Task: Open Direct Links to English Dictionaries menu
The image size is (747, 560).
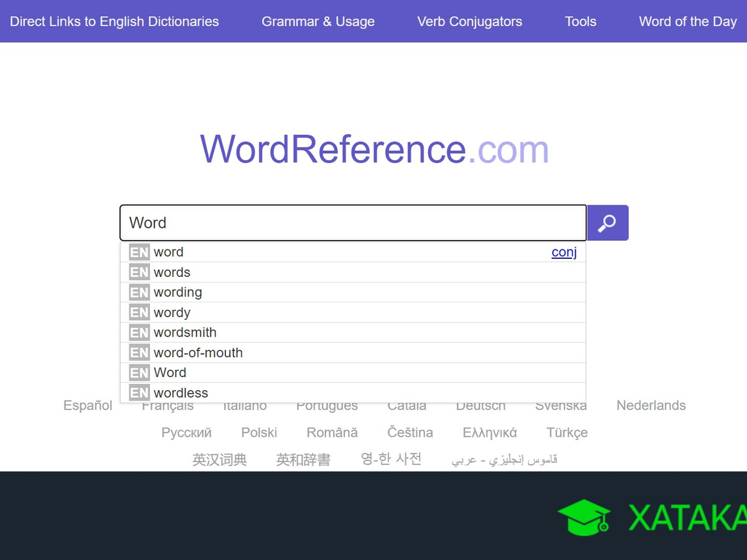Action: 115,21
